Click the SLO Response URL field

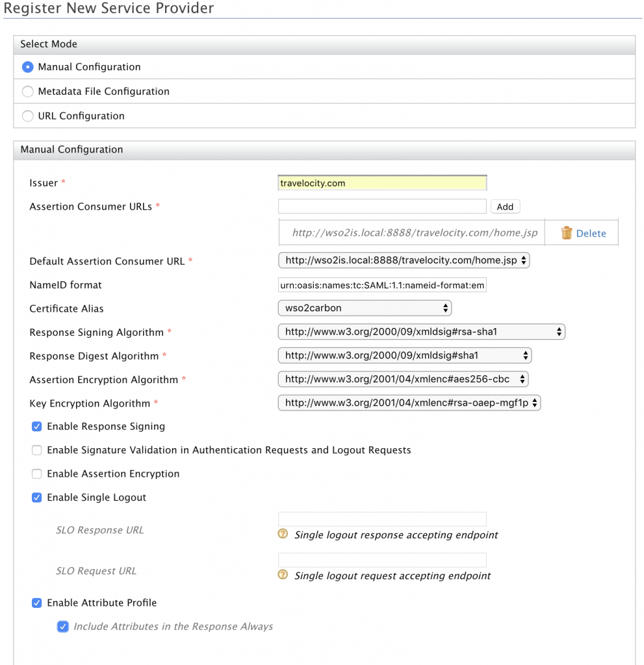(382, 519)
